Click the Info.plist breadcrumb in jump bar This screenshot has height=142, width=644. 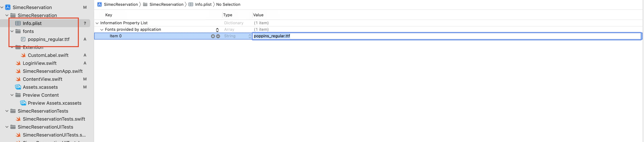point(203,5)
